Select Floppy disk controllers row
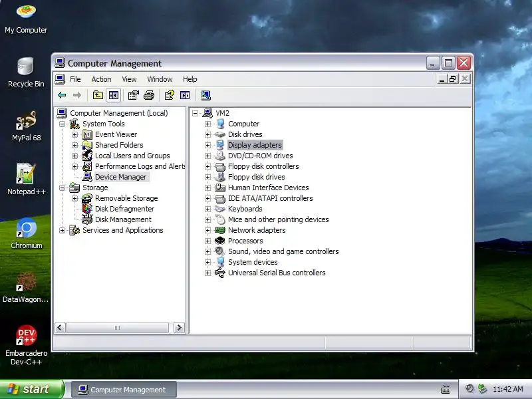The width and height of the screenshot is (532, 399). tap(263, 166)
